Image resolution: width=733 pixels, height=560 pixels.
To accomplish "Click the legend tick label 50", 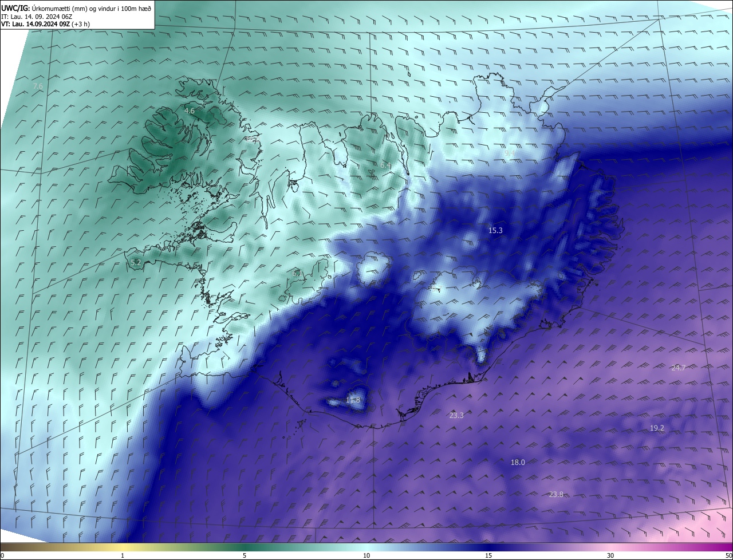I will click(728, 555).
